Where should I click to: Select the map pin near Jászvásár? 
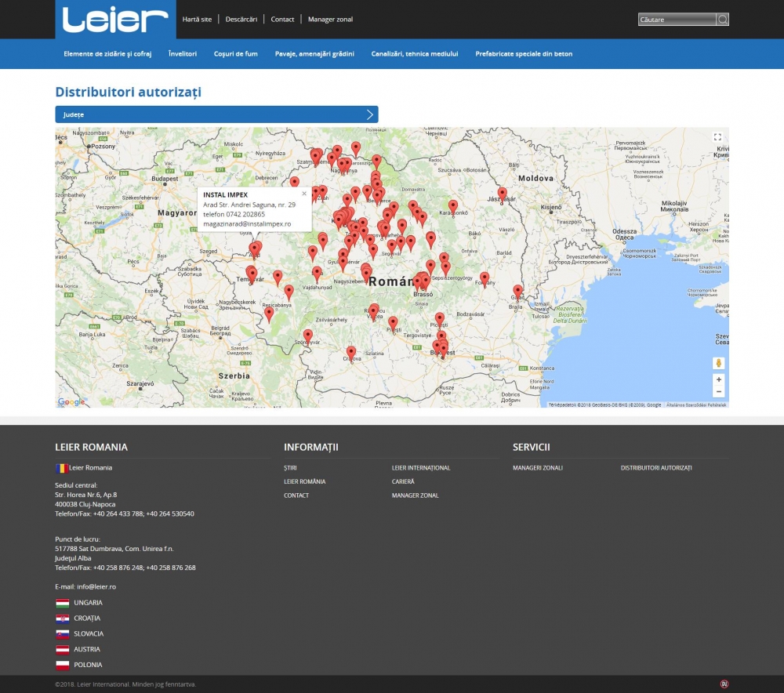coord(502,194)
